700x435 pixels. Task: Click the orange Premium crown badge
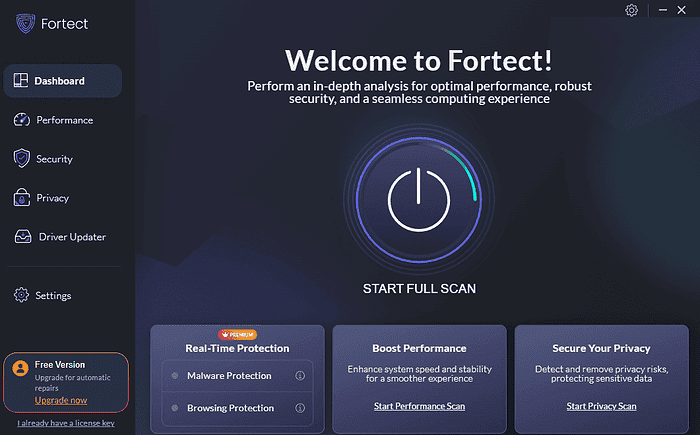click(237, 334)
